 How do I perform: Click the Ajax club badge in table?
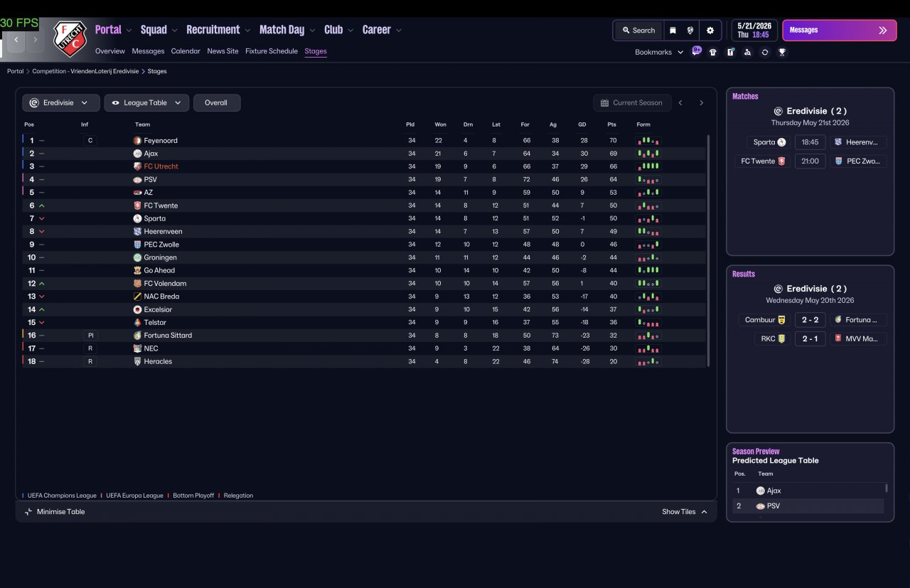coord(137,154)
